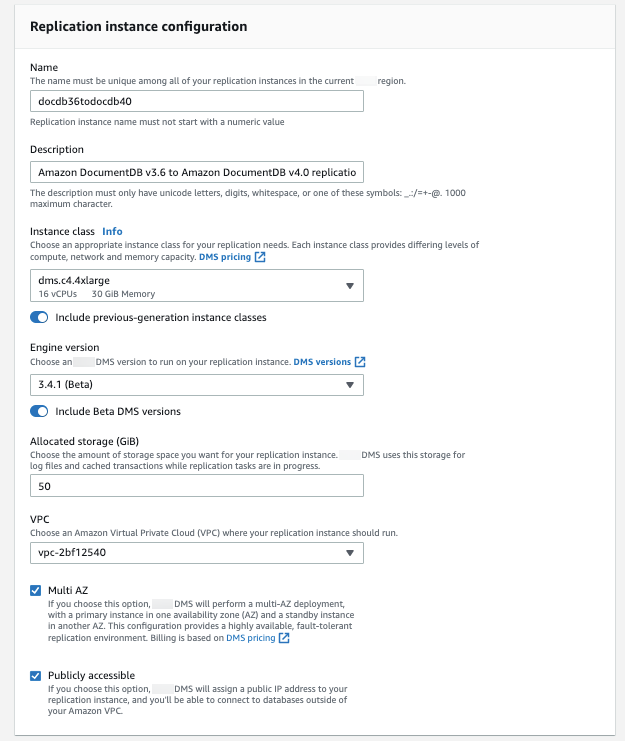The height and width of the screenshot is (741, 625).
Task: Click DMS pricing link in Multi AZ text
Action: point(250,638)
